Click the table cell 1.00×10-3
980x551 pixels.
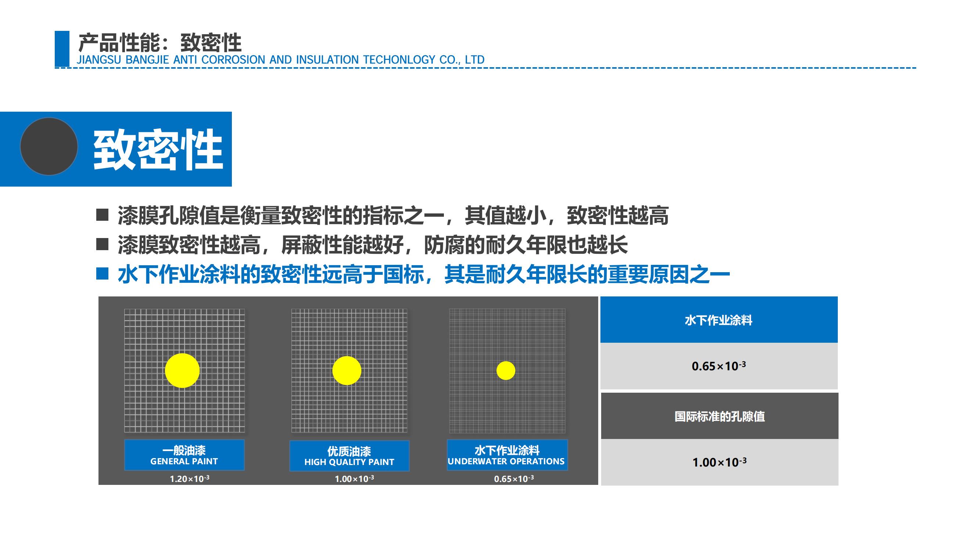pos(720,462)
